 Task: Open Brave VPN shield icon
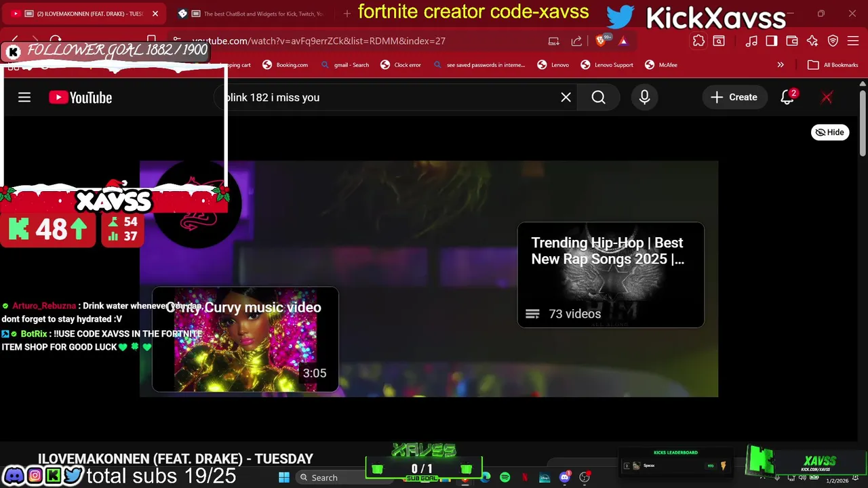(833, 41)
